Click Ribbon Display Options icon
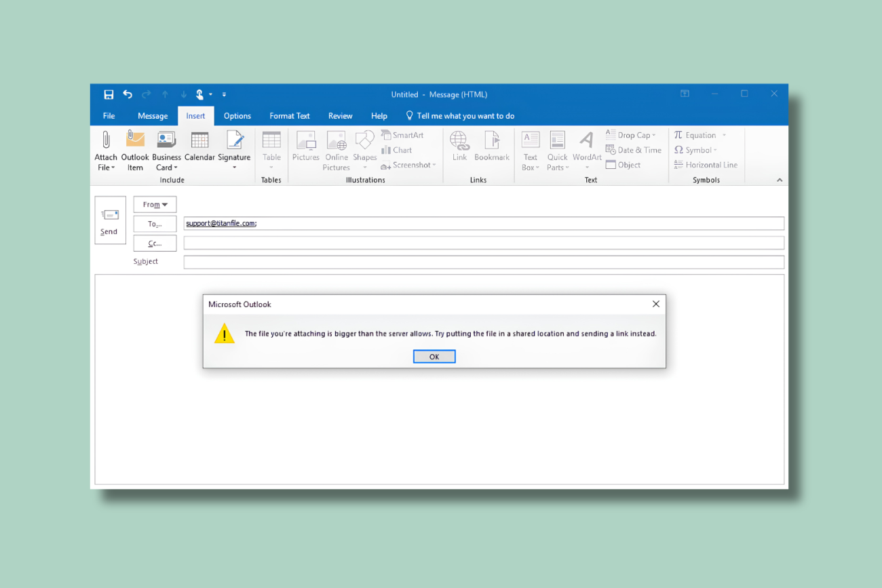Screen dimensions: 882x588 pos(685,94)
